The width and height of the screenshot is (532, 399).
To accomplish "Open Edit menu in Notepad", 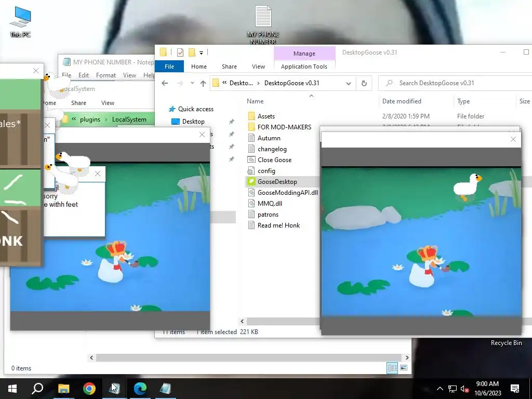I will [x=84, y=75].
